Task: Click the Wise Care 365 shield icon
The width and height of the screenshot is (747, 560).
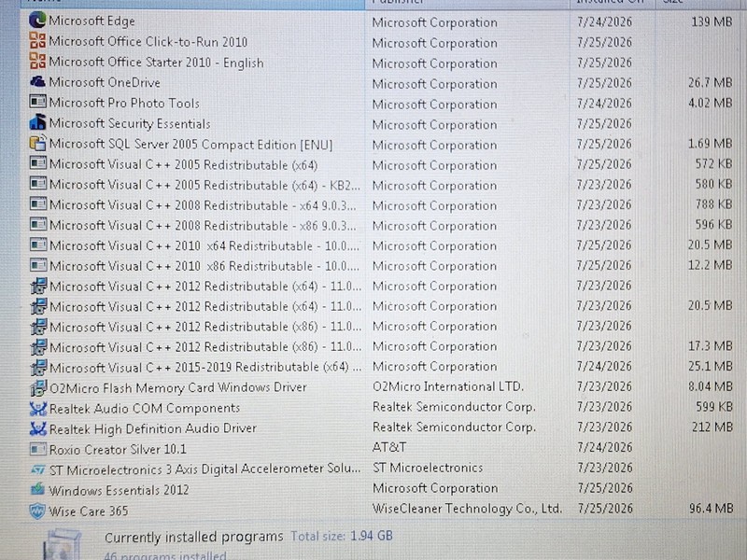Action: tap(37, 511)
